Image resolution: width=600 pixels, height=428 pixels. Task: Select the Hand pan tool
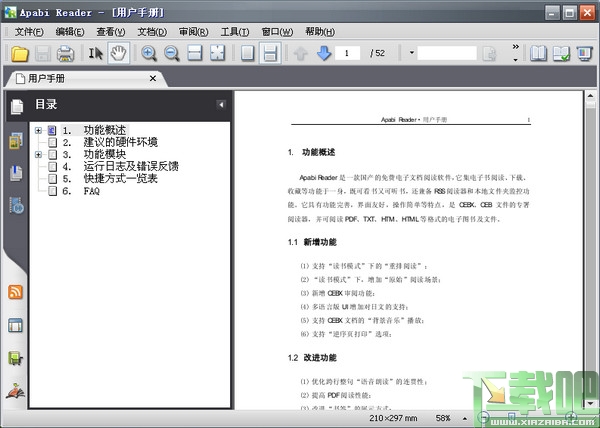pos(118,54)
